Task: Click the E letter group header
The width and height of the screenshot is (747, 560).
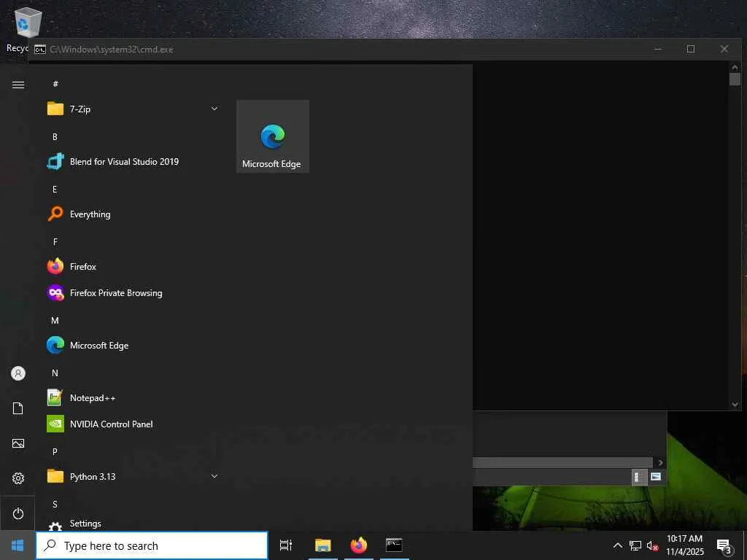Action: click(x=55, y=190)
